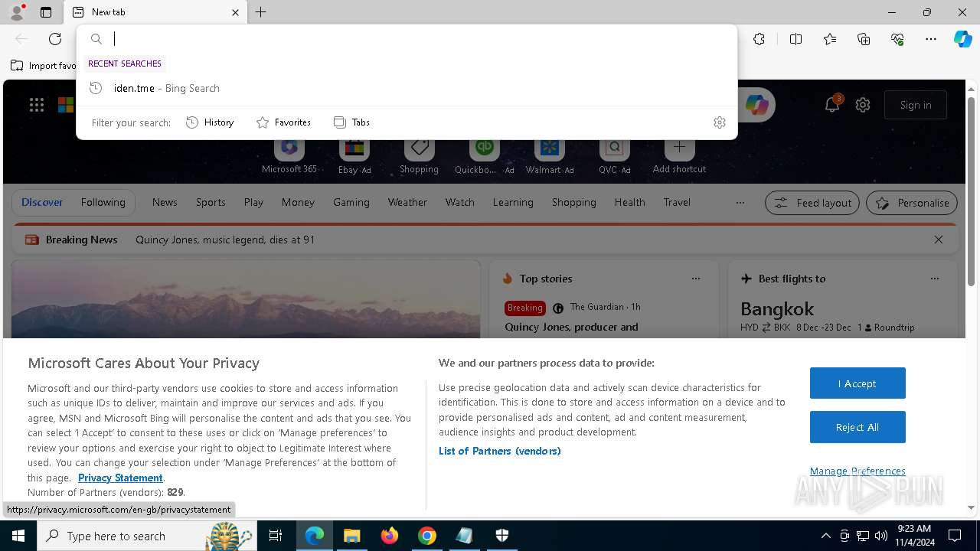Launch Firefox from the taskbar
980x551 pixels.
390,536
